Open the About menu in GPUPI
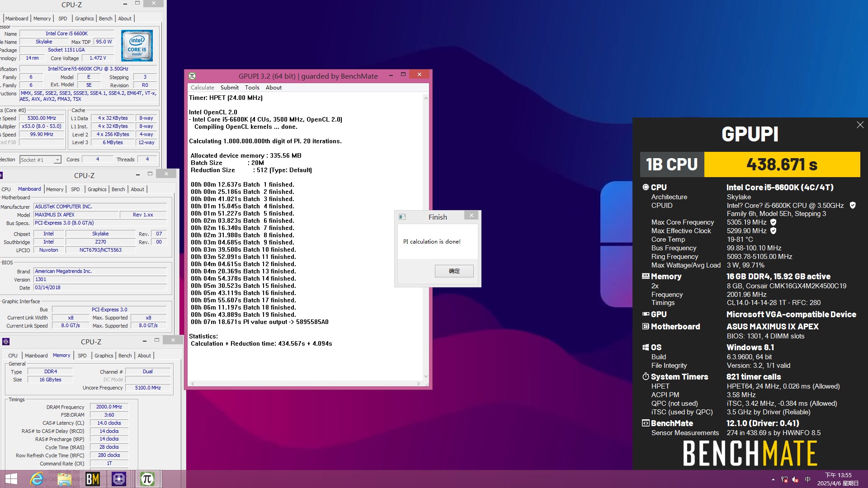868x488 pixels. 274,88
